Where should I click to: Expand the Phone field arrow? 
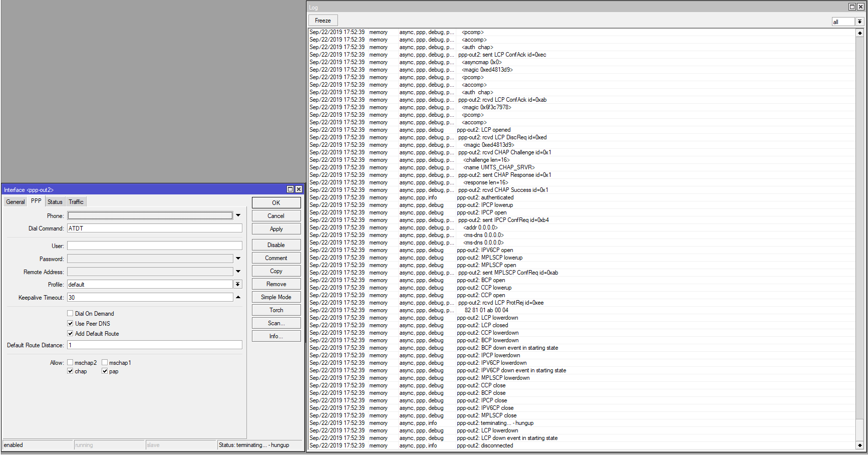tap(238, 215)
